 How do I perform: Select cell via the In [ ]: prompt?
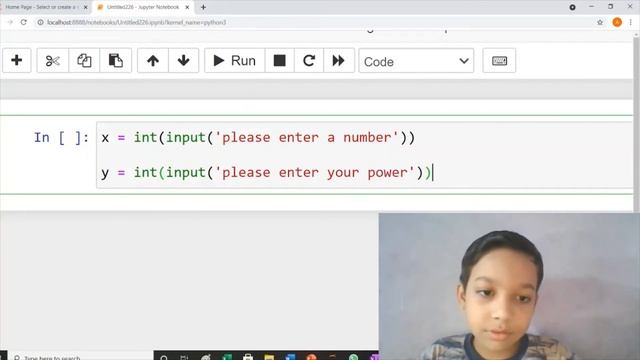(61, 138)
